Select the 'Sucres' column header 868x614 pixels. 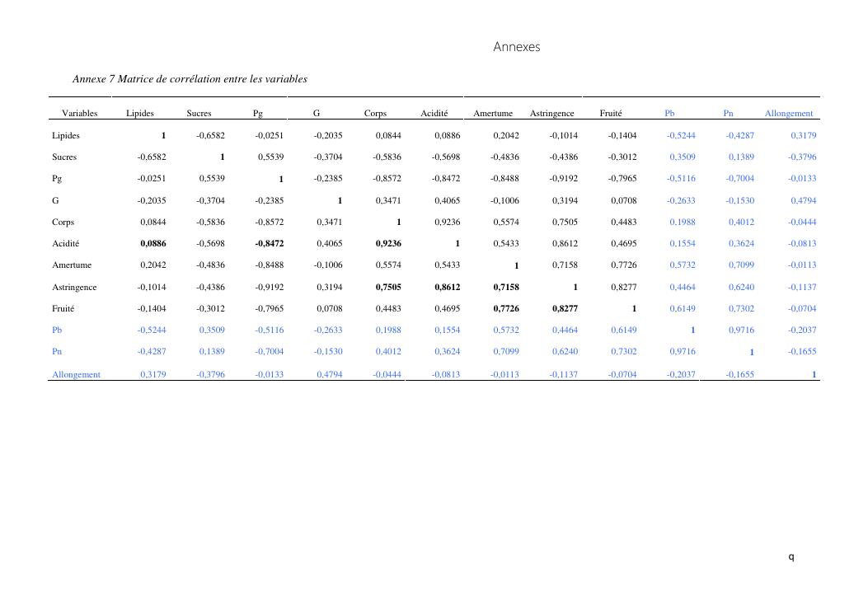(x=199, y=114)
